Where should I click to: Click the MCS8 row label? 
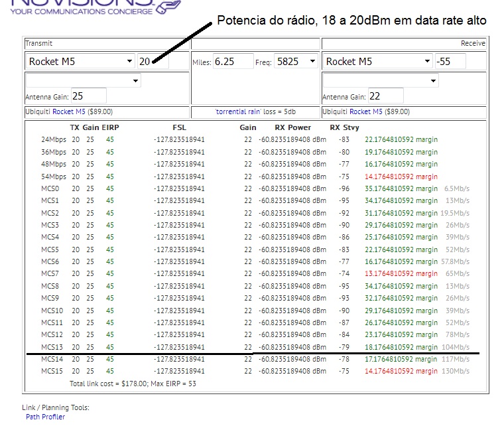[x=50, y=286]
